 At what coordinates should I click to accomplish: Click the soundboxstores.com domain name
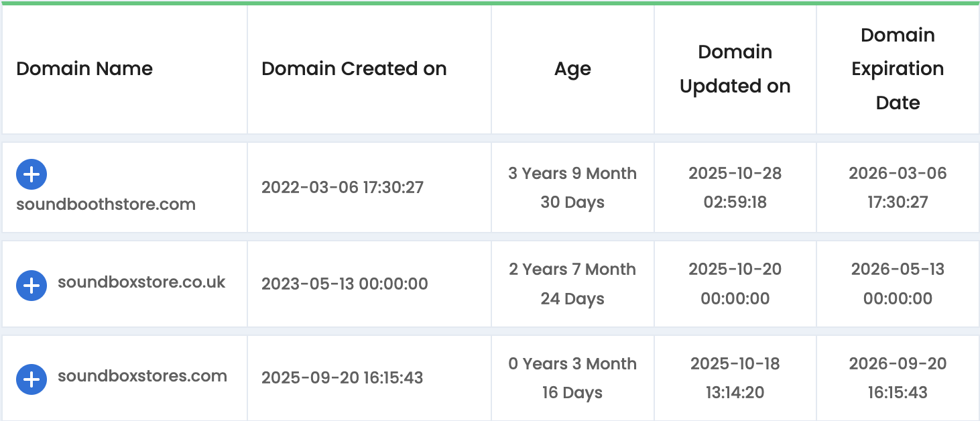pos(142,376)
